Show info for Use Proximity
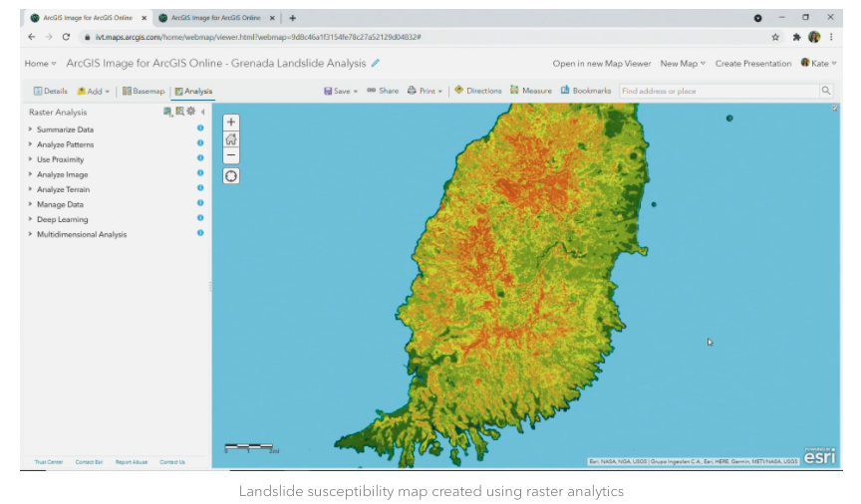861x504 pixels. [200, 157]
